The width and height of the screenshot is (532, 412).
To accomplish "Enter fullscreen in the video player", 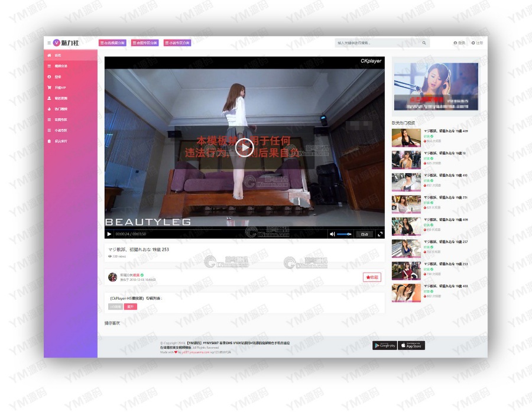I will click(380, 234).
